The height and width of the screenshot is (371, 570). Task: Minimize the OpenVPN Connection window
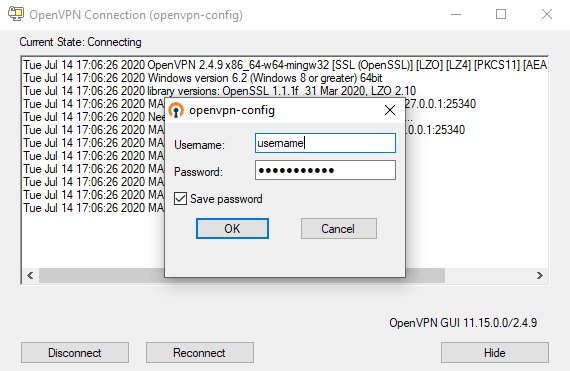point(456,14)
